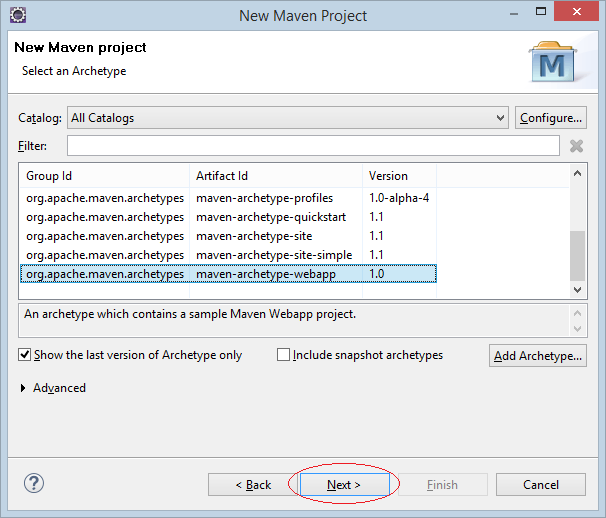This screenshot has height=518, width=606.
Task: Open the Catalog dropdown
Action: [x=288, y=118]
